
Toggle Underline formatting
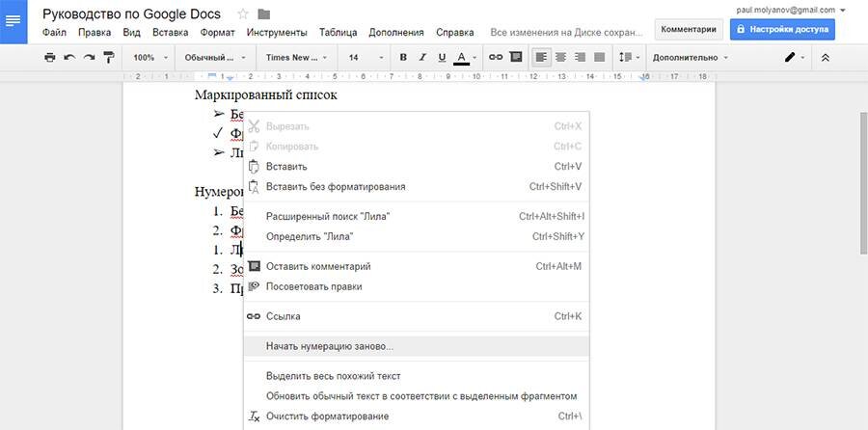coord(442,57)
